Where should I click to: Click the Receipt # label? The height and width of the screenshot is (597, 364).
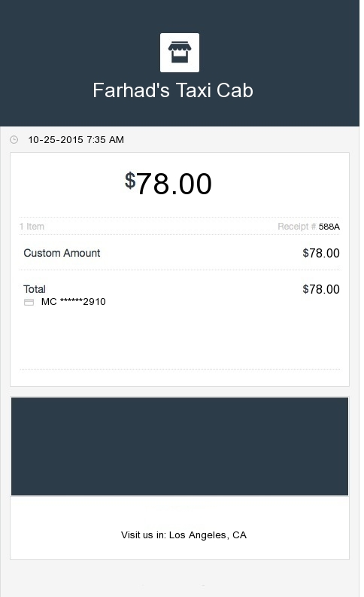tap(296, 227)
